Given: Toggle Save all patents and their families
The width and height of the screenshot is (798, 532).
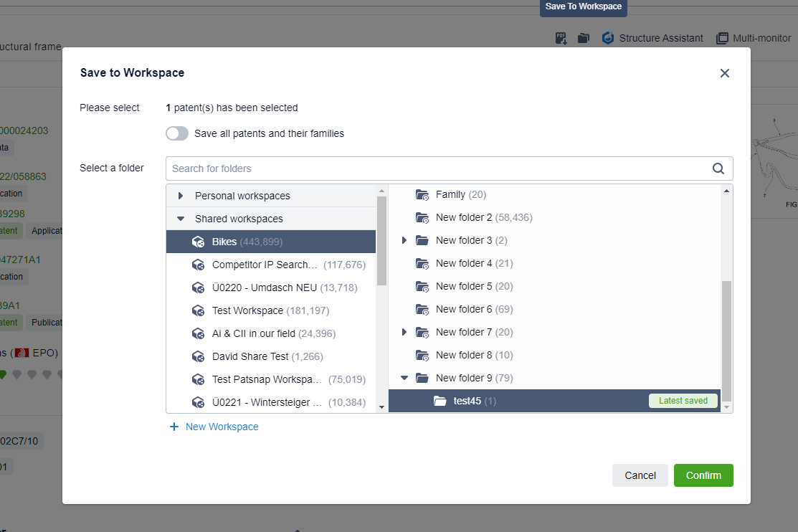Looking at the screenshot, I should [177, 133].
